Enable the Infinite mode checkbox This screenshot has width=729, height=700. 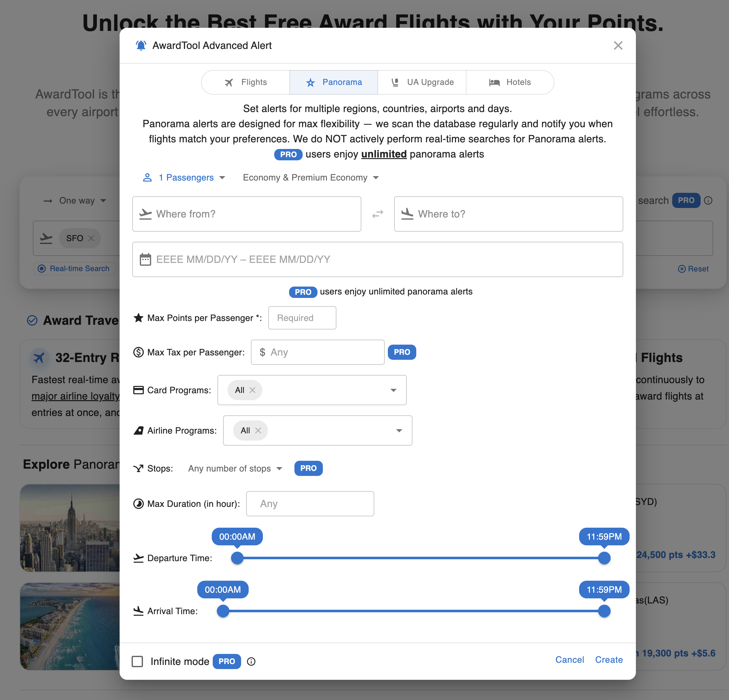137,661
